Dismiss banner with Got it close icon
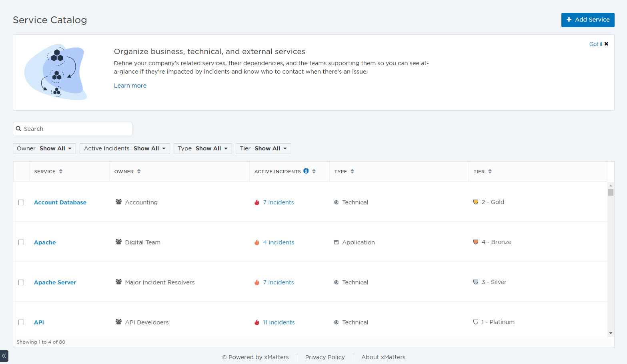Screen dimensions: 627x364 [x=606, y=44]
